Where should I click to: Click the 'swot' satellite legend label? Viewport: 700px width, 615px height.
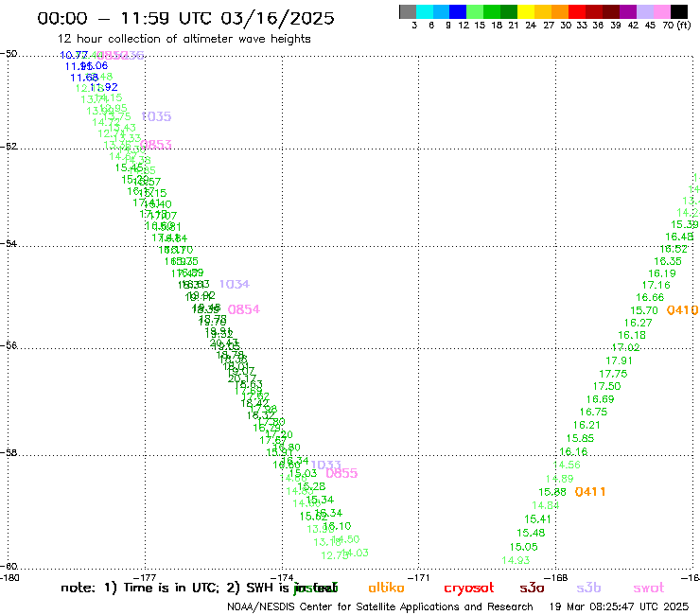(649, 589)
